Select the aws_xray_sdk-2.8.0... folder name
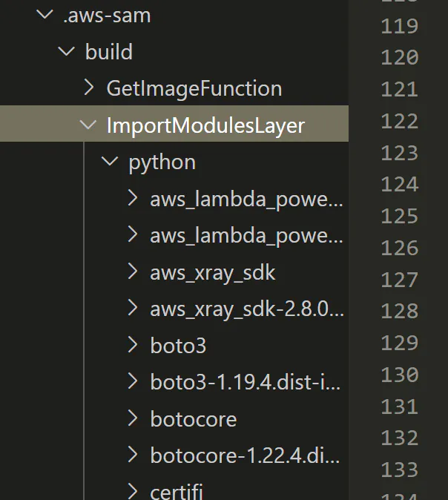 (247, 310)
